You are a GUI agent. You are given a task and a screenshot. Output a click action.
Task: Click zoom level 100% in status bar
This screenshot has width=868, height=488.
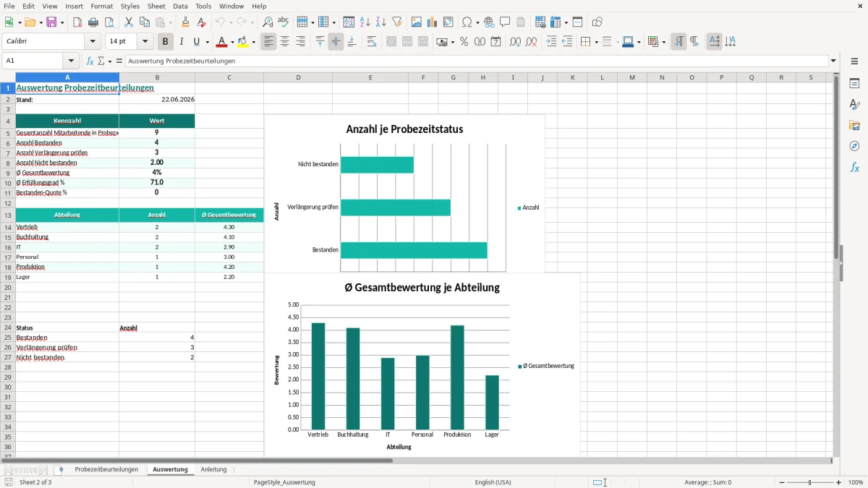tap(855, 482)
